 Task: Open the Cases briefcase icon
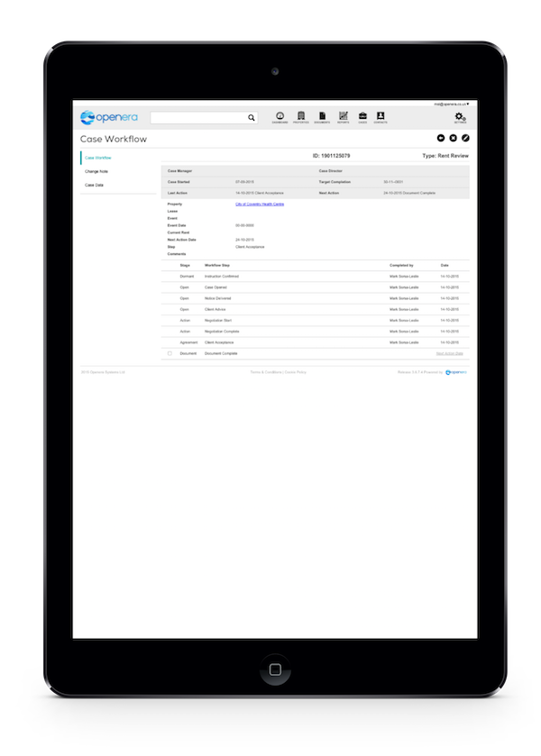click(x=362, y=116)
